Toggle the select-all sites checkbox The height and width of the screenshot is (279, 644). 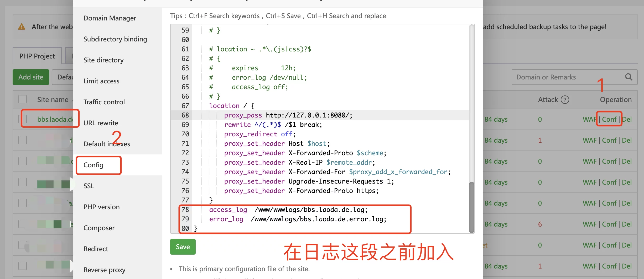click(23, 99)
